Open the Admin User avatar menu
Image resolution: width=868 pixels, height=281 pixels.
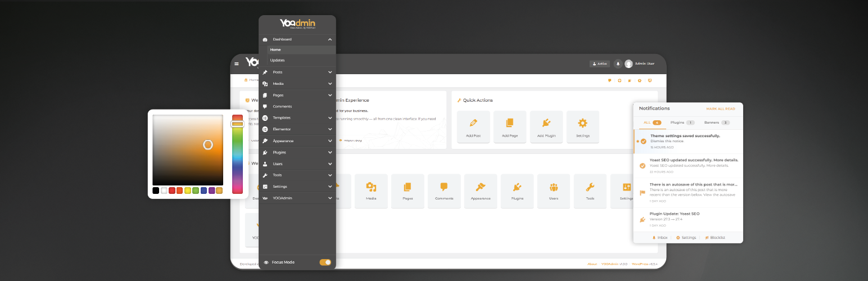click(x=629, y=64)
